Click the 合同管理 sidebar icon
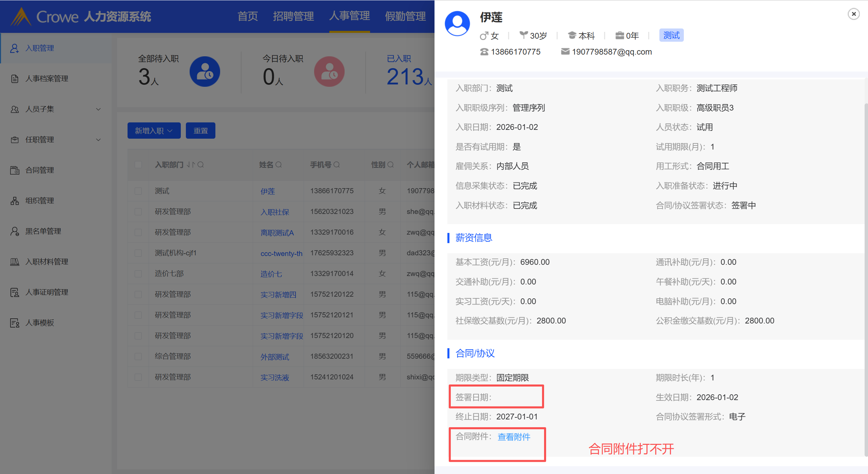 click(15, 170)
